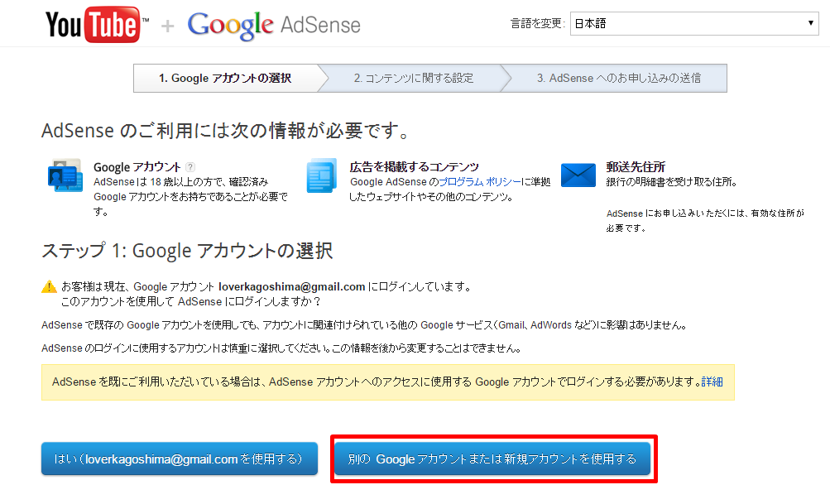Click heading AdSense のご利用には次の情報が必要です。
The image size is (830, 504).
[x=225, y=130]
